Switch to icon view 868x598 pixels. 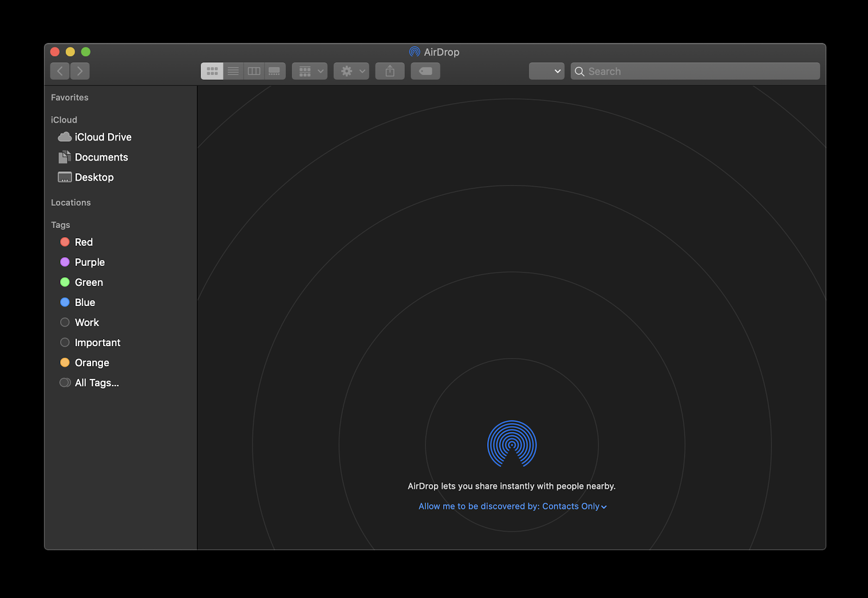coord(212,71)
